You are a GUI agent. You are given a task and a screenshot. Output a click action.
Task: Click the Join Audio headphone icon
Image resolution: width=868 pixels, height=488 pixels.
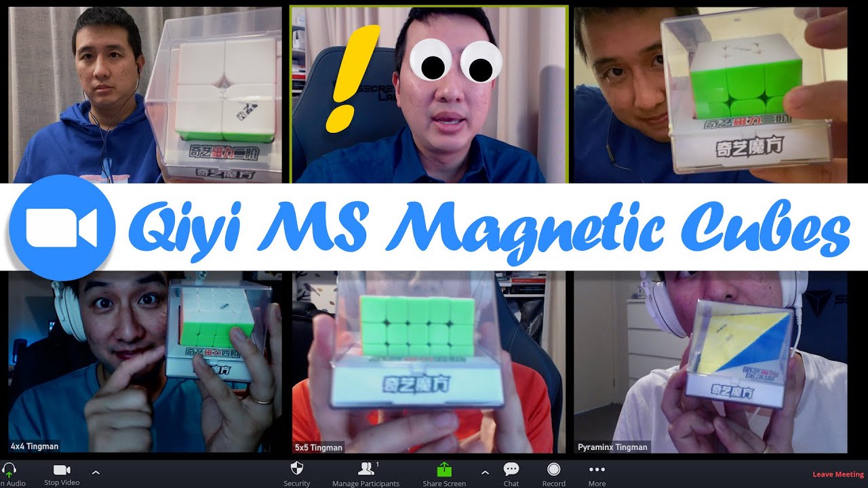click(x=9, y=470)
